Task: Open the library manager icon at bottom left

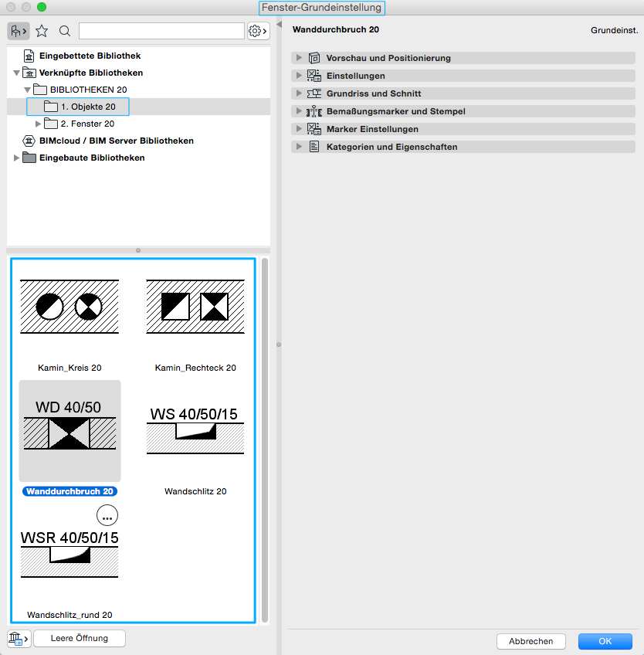Action: pos(19,638)
